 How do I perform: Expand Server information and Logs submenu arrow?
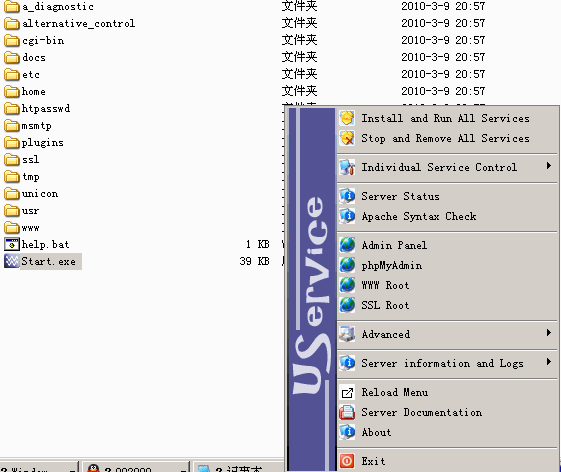coord(549,362)
